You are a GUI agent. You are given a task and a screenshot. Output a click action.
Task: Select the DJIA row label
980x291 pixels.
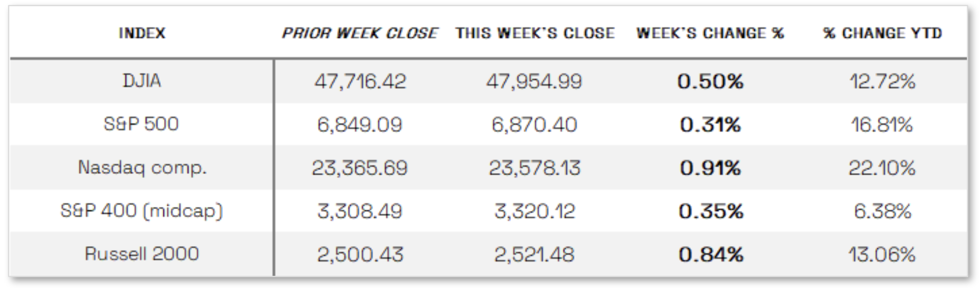pos(142,81)
